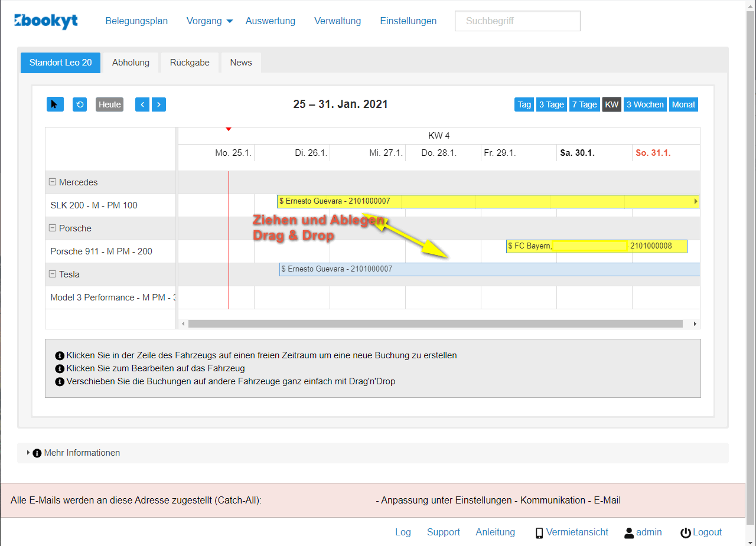
Task: Open Vermietansicht via the phone icon
Action: (x=538, y=532)
